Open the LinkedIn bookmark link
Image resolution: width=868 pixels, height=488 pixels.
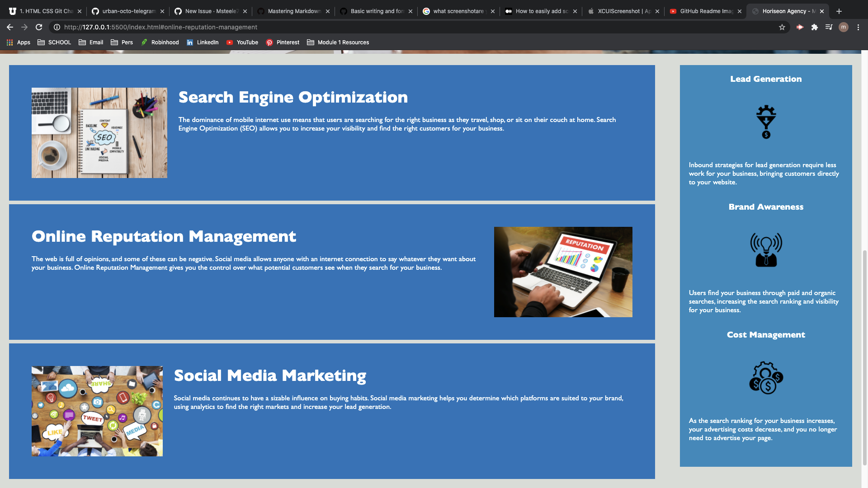click(203, 42)
